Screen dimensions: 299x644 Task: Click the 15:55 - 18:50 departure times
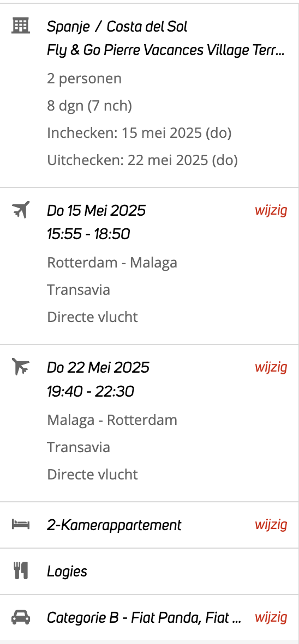tap(88, 234)
